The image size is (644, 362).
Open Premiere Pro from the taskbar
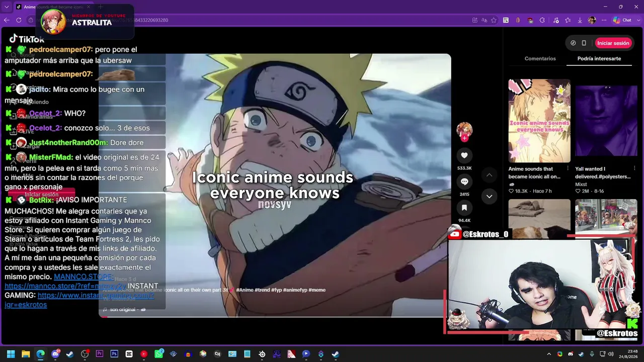pyautogui.click(x=99, y=354)
